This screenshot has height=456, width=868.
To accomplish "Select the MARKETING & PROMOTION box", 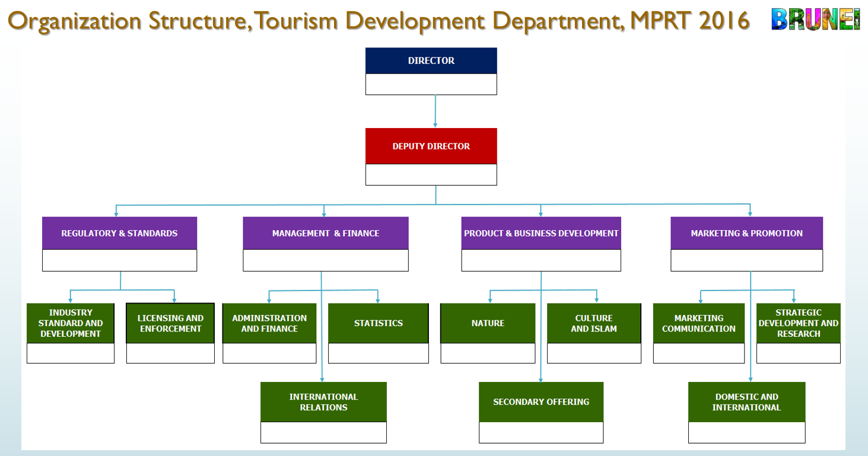I will pyautogui.click(x=747, y=233).
